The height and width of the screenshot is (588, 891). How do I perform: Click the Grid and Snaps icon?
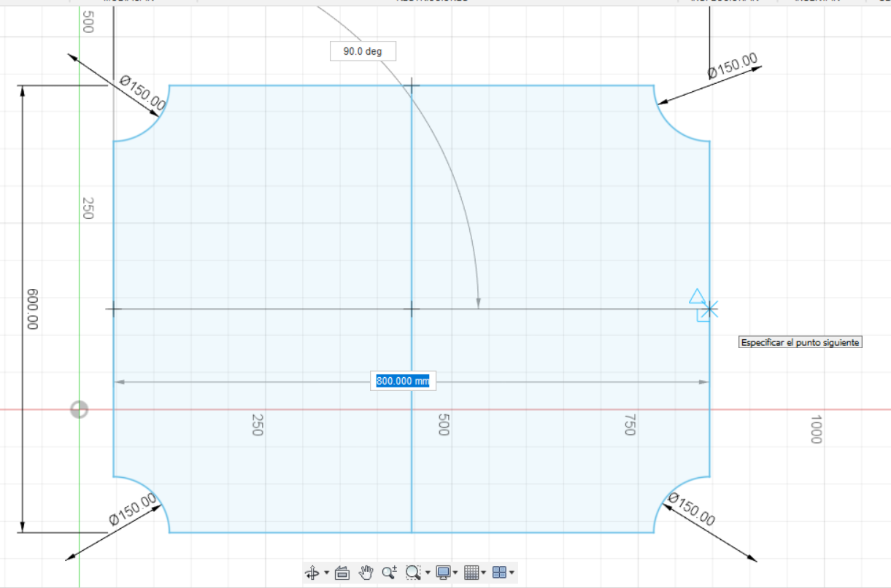[x=471, y=573]
